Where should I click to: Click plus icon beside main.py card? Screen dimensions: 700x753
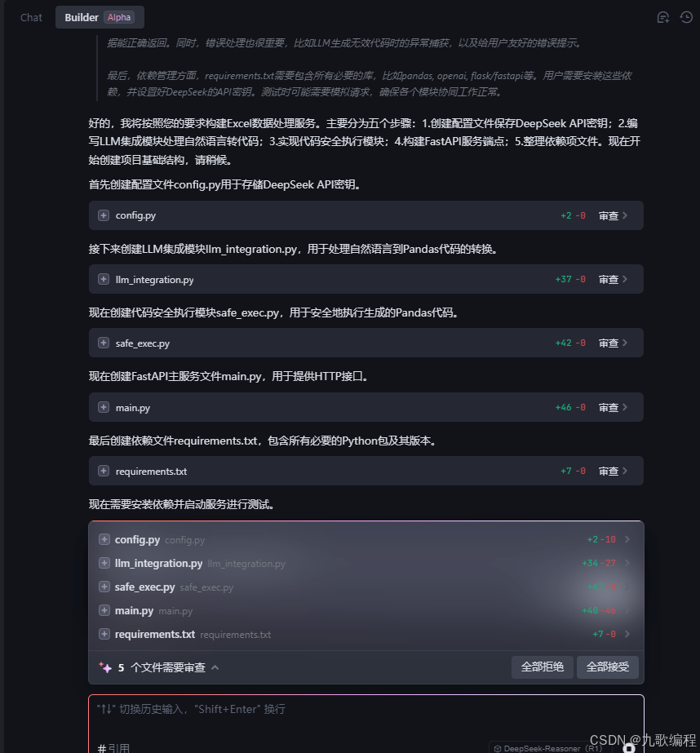104,407
